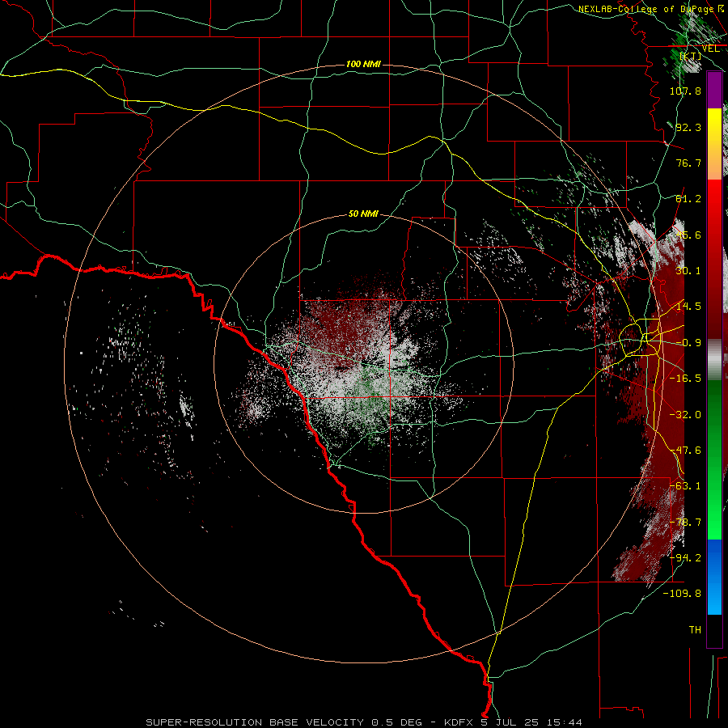Pick the purple segment of the color bar
The image size is (728, 728).
(714, 90)
